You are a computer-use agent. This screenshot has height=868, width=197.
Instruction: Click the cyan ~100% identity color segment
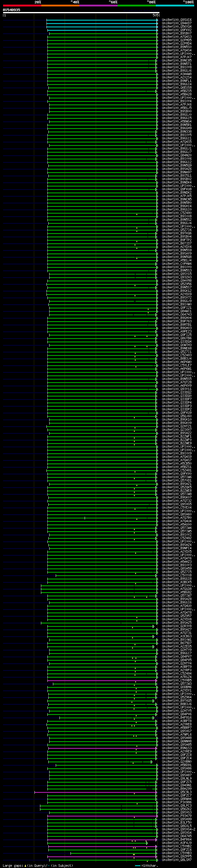click(175, 6)
